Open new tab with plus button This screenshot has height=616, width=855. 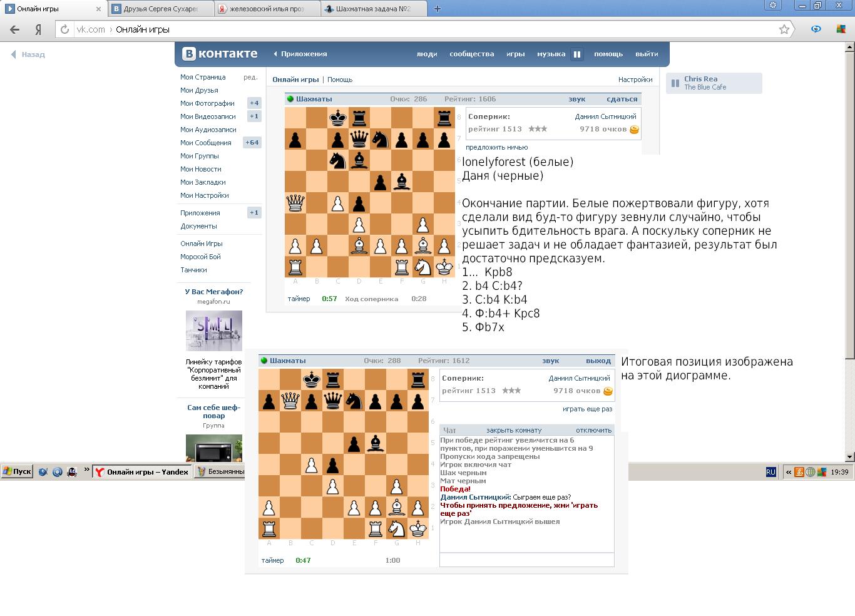[x=438, y=9]
